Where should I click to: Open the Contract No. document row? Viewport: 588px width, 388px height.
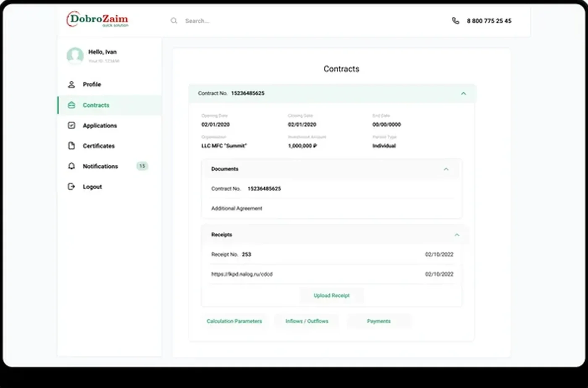[332, 189]
